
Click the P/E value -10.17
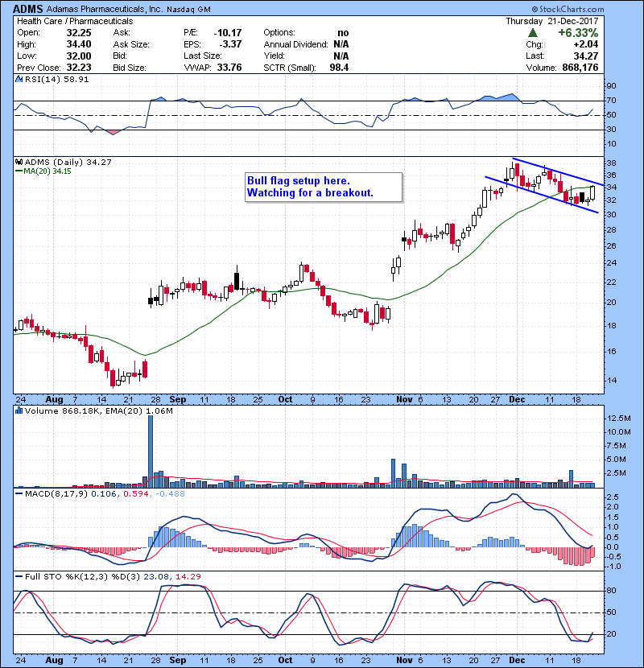[x=228, y=33]
